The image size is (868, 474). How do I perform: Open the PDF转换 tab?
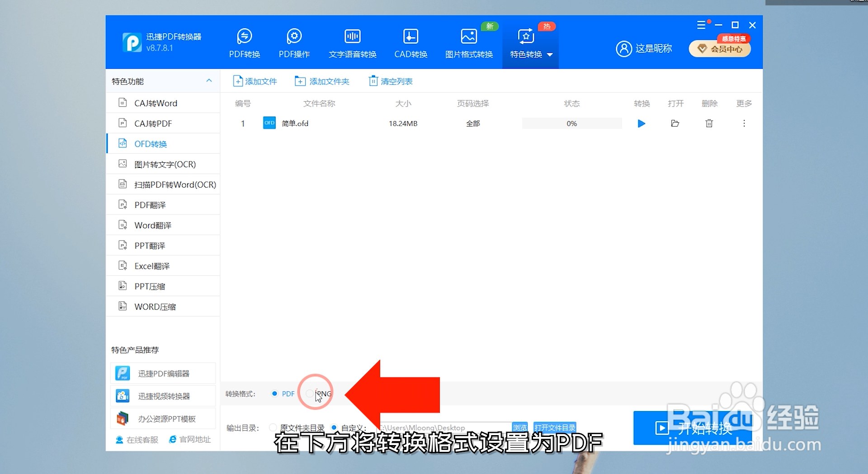[x=245, y=43]
